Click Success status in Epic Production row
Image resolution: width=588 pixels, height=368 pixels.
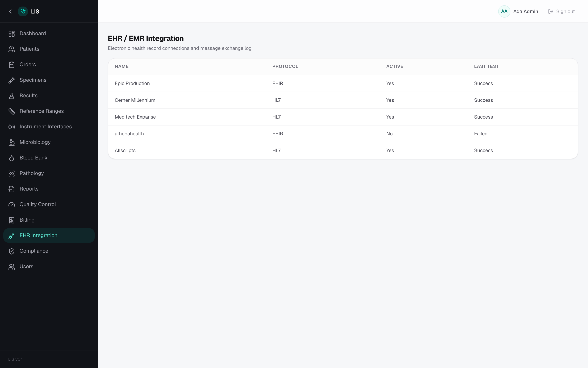coord(483,83)
